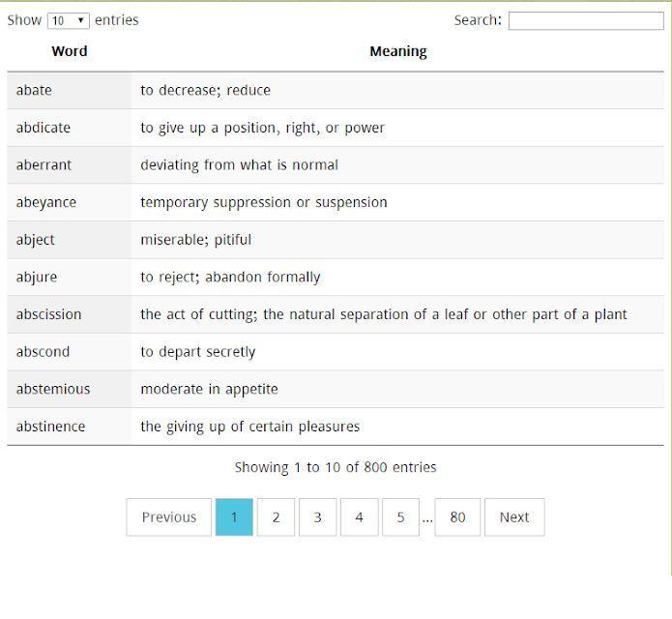Select the abeyance entry
This screenshot has width=672, height=619.
coord(336,202)
